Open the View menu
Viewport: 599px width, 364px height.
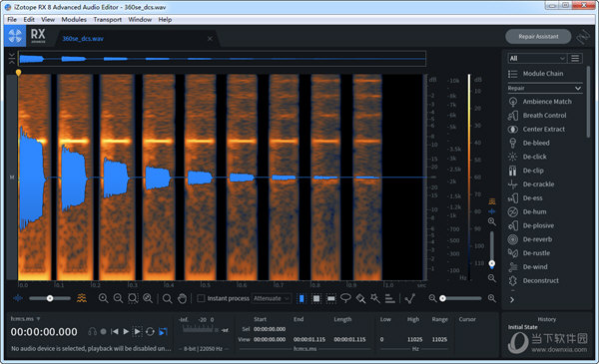coord(48,20)
